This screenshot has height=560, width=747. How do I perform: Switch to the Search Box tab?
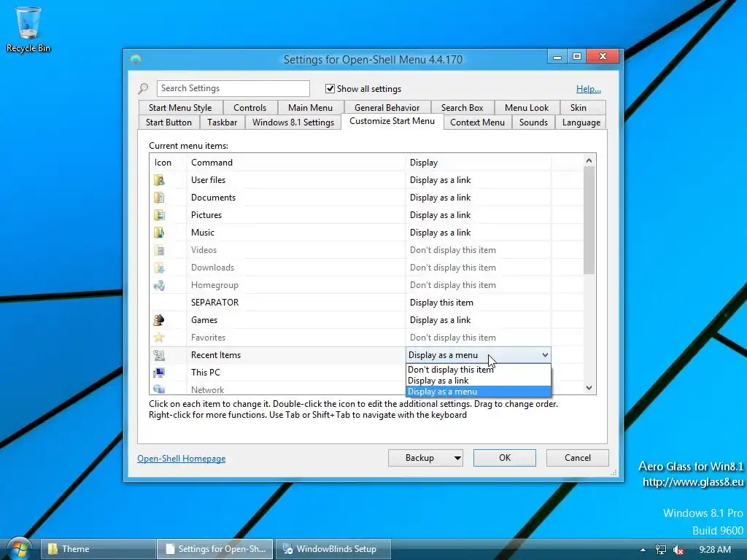pyautogui.click(x=462, y=108)
